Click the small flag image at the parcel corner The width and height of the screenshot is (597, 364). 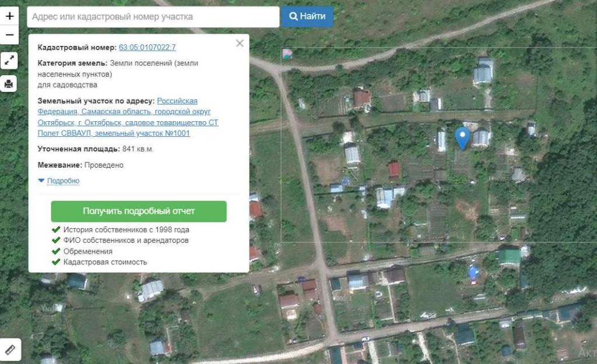pyautogui.click(x=287, y=54)
